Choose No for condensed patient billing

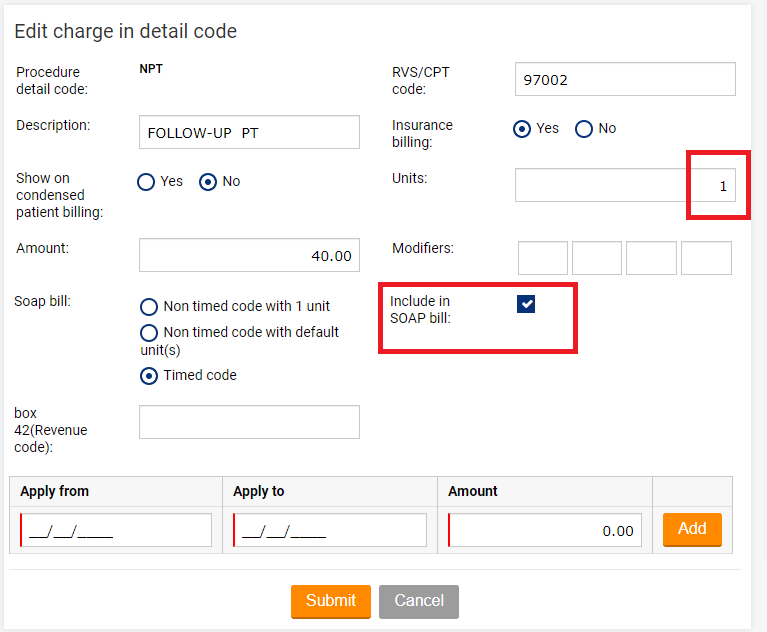pos(208,182)
